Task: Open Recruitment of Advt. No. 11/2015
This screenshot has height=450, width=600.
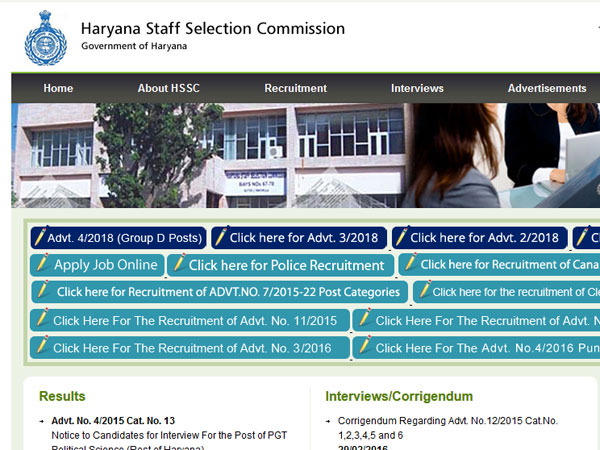Action: point(190,320)
